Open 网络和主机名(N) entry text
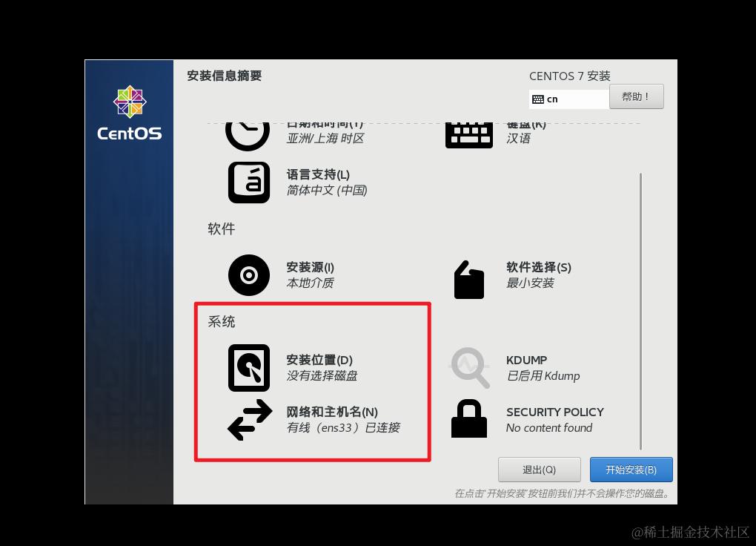Screen dimensions: 756x546 332,412
